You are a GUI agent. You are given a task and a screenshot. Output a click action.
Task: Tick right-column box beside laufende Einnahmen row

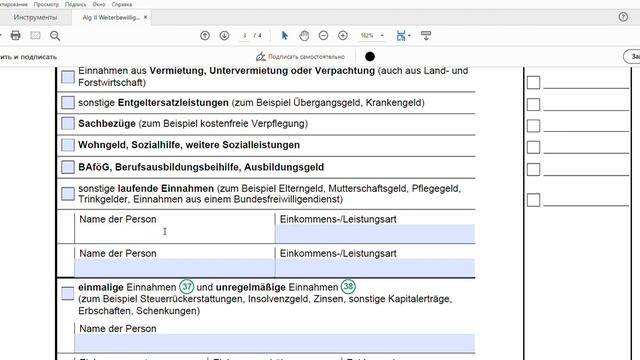533,200
